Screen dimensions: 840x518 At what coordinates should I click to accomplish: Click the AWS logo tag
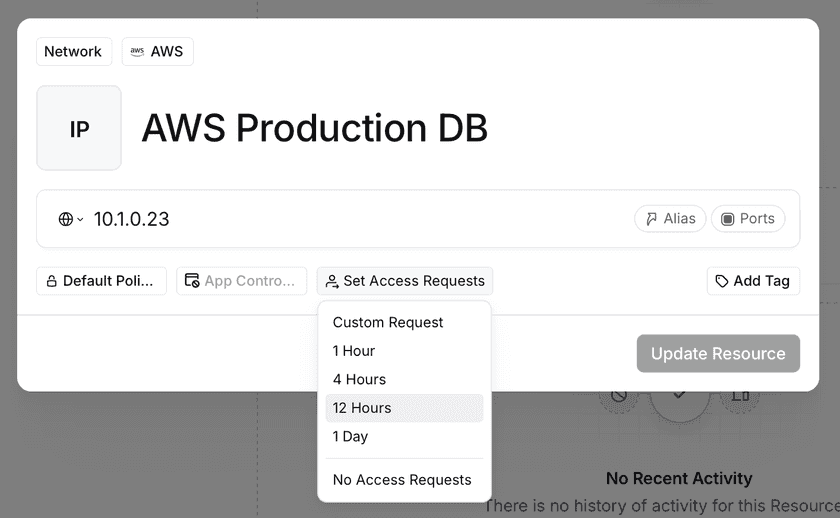click(157, 52)
